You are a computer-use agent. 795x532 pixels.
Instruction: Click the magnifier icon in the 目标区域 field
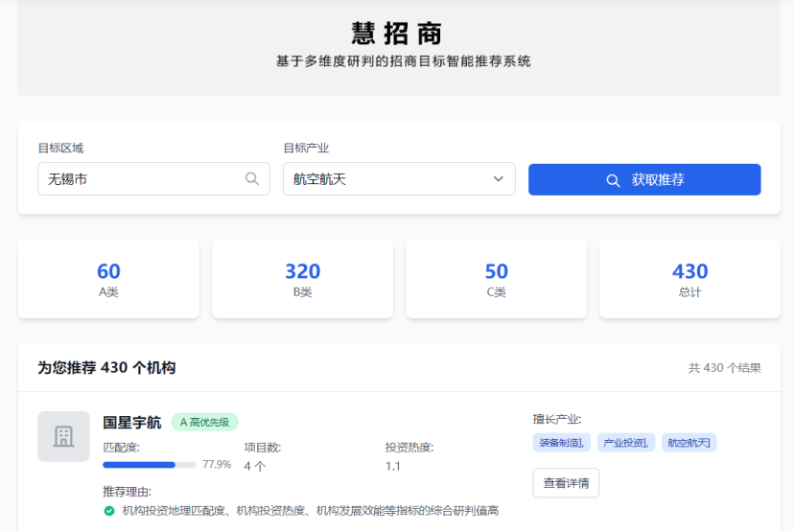[x=252, y=178]
